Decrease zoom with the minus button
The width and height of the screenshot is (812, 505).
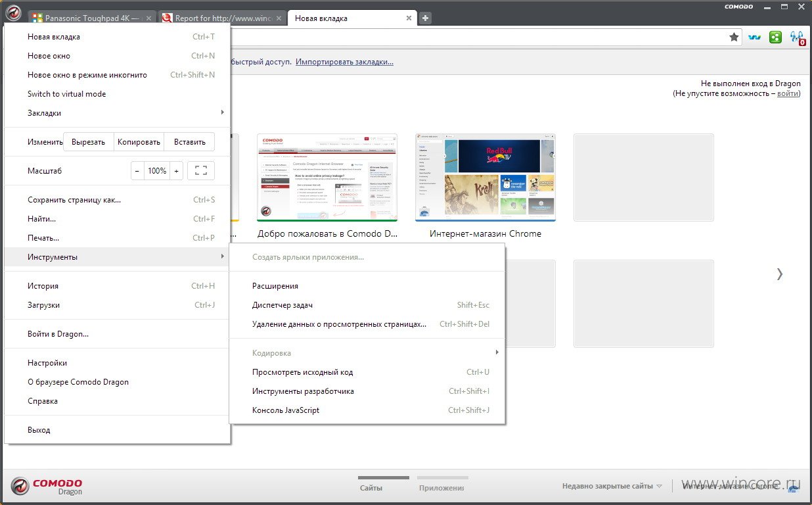click(x=137, y=171)
